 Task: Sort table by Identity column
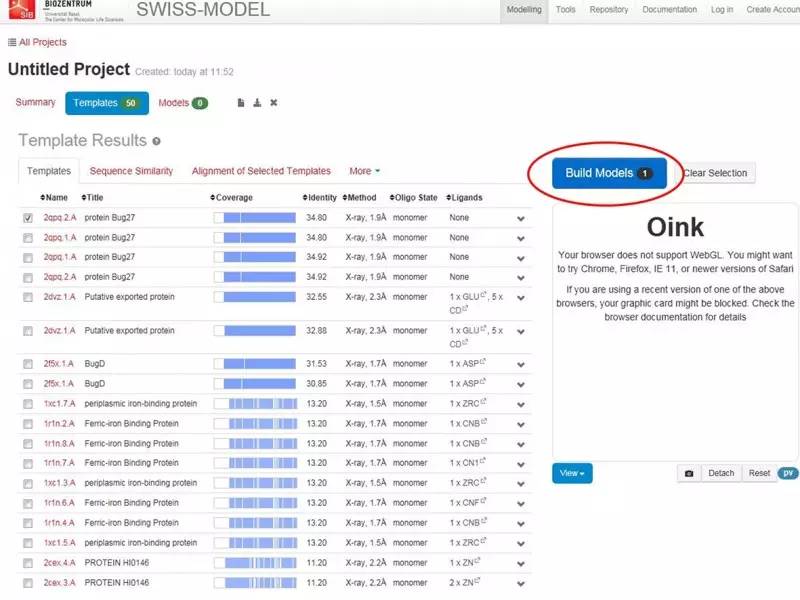pyautogui.click(x=319, y=197)
